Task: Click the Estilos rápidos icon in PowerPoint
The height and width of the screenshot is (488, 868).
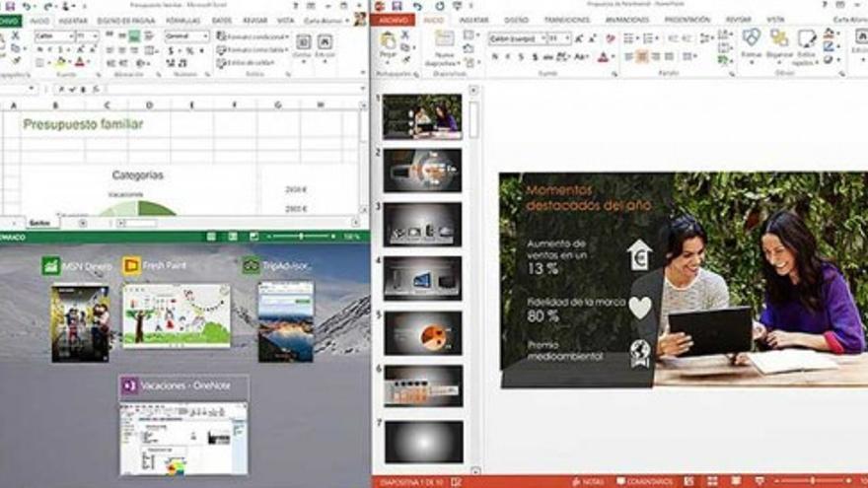Action: click(x=807, y=39)
